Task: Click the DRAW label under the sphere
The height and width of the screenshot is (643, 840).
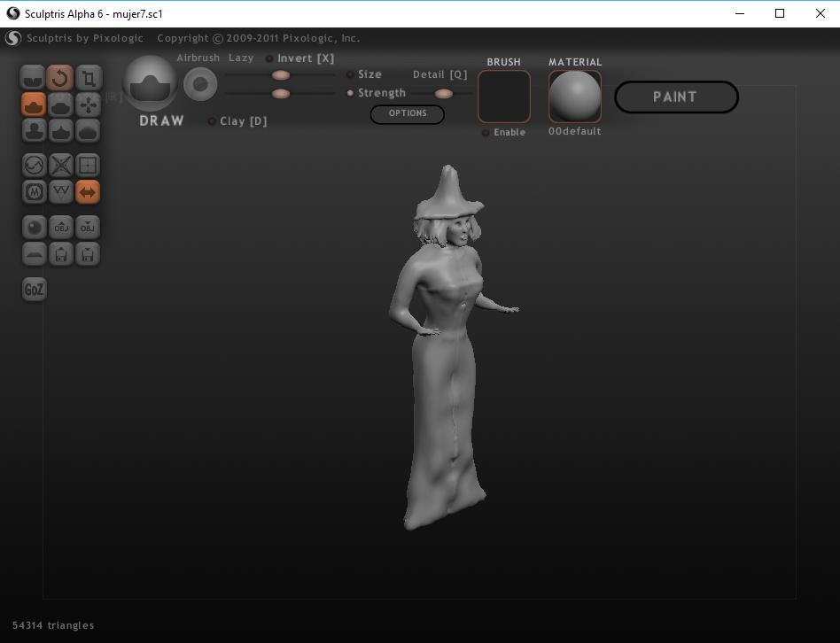Action: coord(162,121)
